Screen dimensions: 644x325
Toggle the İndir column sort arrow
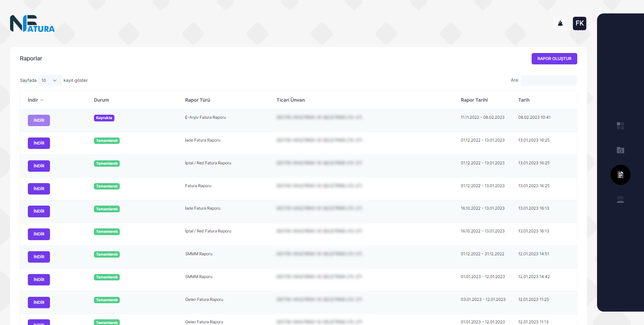[x=42, y=100]
